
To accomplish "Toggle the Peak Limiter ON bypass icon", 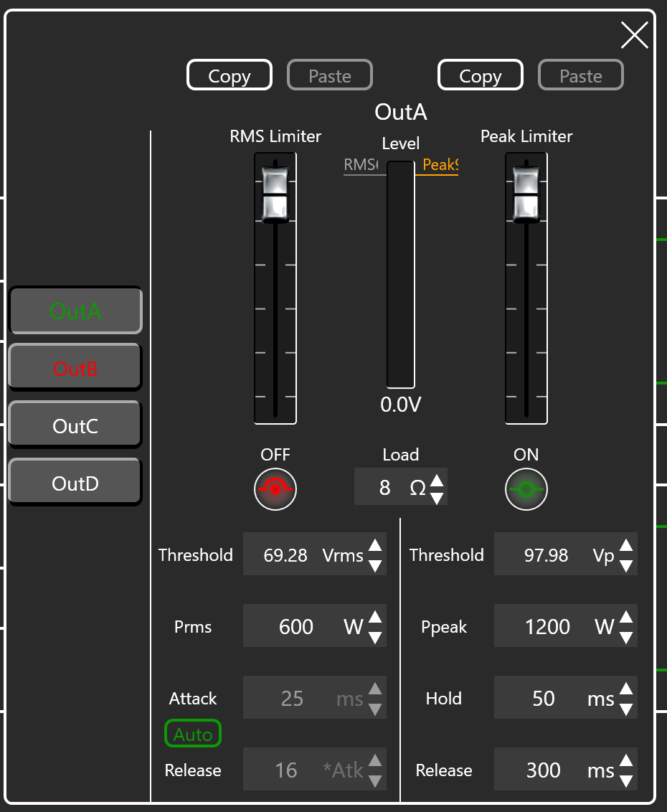I will coord(526,489).
